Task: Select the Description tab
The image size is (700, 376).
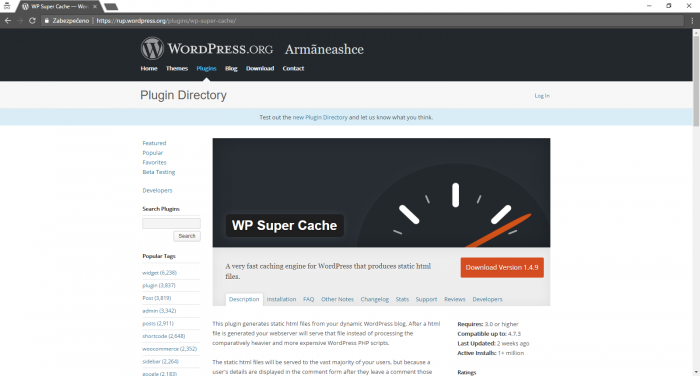Action: pyautogui.click(x=244, y=299)
